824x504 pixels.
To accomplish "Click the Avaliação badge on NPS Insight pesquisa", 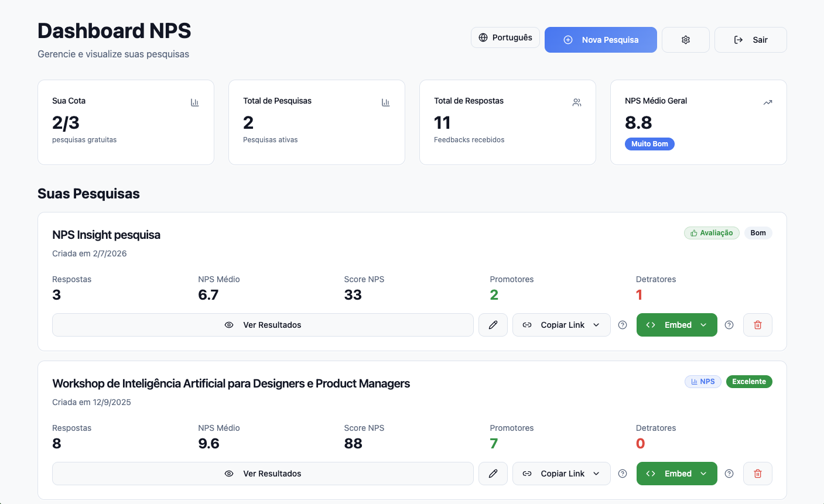I will click(x=712, y=233).
